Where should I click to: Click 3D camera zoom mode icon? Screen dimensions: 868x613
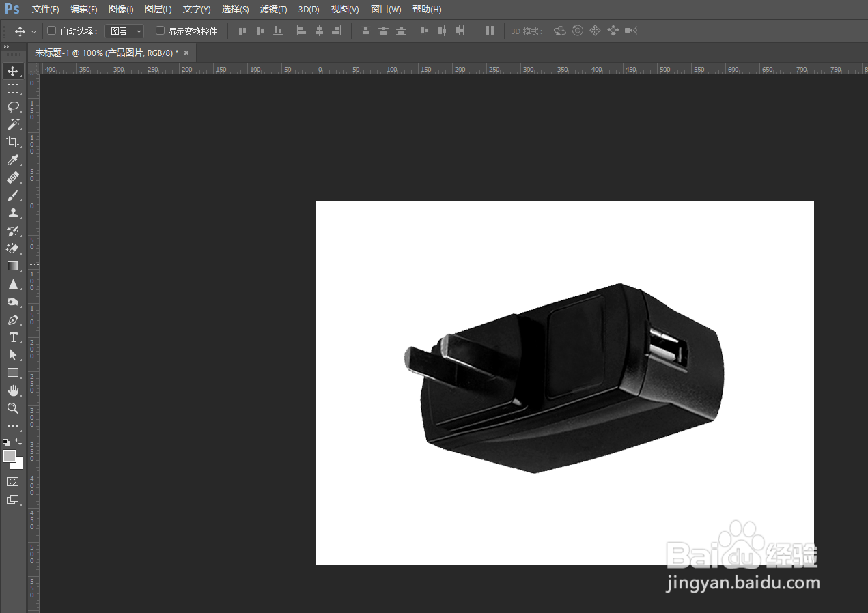coord(630,31)
